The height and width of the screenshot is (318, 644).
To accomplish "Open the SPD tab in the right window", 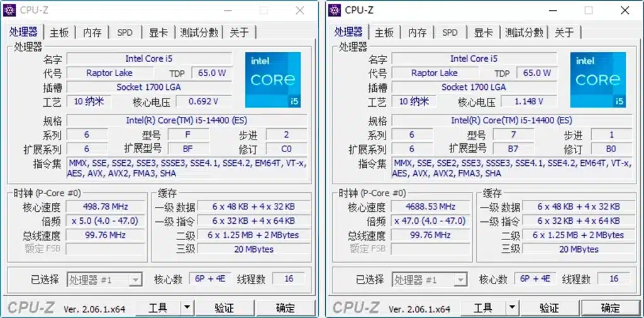I will (450, 33).
